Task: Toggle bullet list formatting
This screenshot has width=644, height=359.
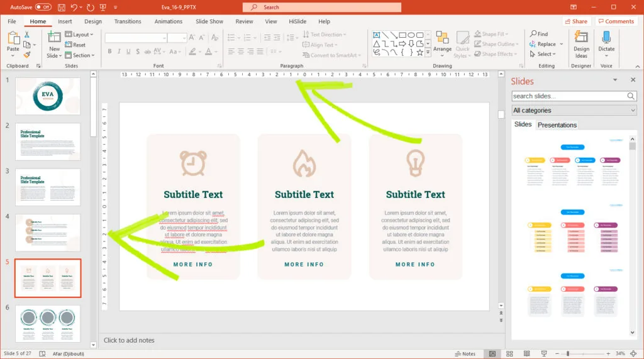Action: point(231,38)
